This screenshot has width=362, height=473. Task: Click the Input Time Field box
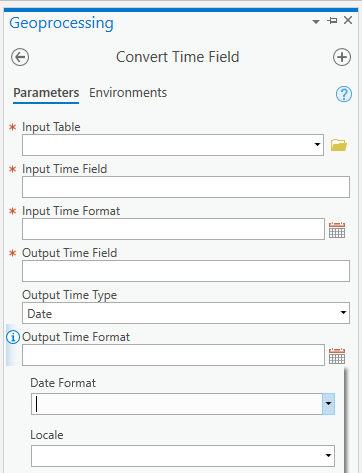tap(186, 187)
